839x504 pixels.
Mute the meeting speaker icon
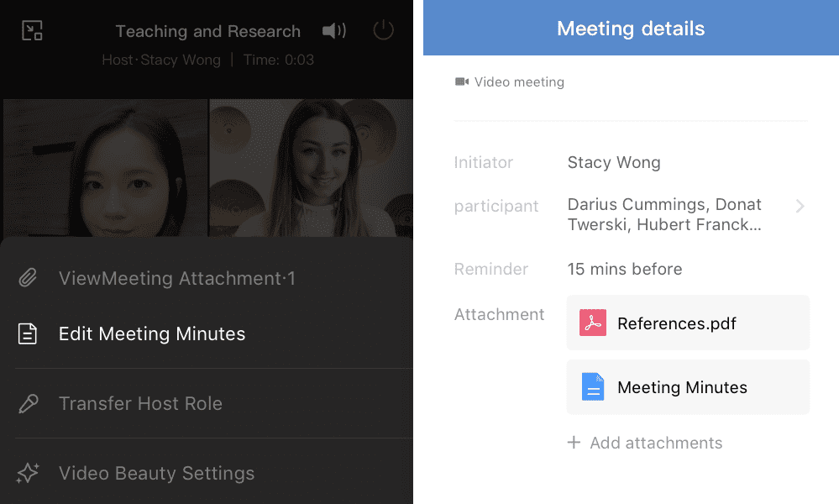[334, 30]
